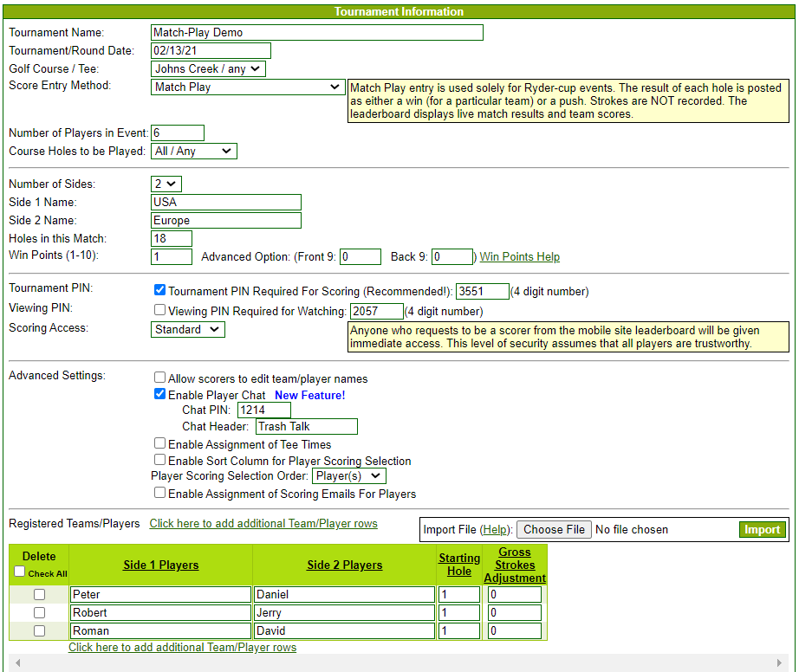Click Gross Strokes Adjustment field in Roman's row
The image size is (799, 672).
515,631
